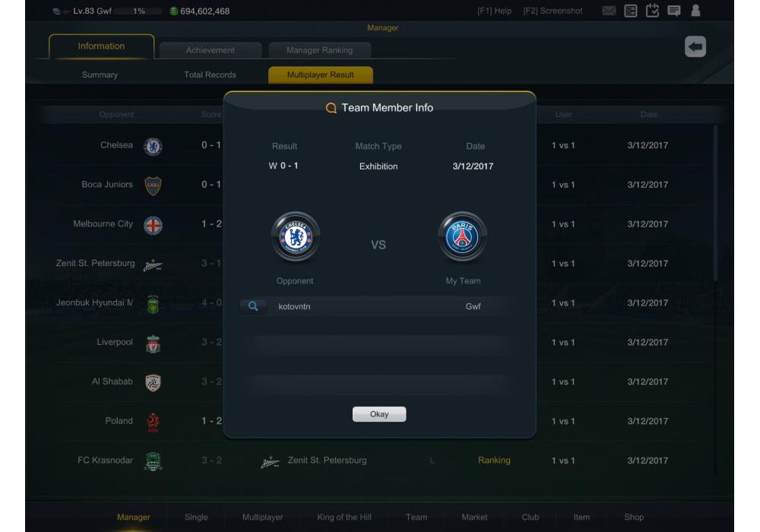Screen dimensions: 760x532
Task: Click the results list vertical scrollbar
Action: 715,202
